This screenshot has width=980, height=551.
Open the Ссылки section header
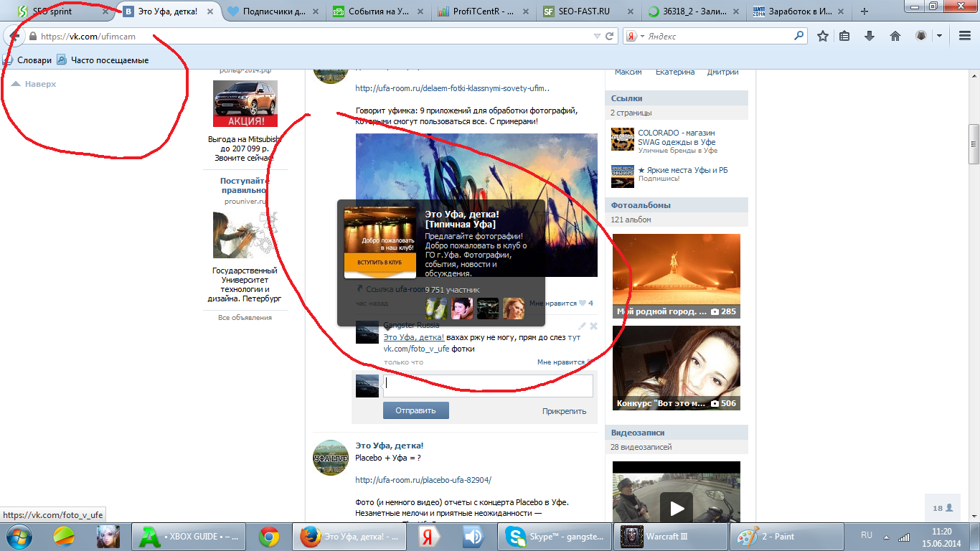pyautogui.click(x=677, y=98)
